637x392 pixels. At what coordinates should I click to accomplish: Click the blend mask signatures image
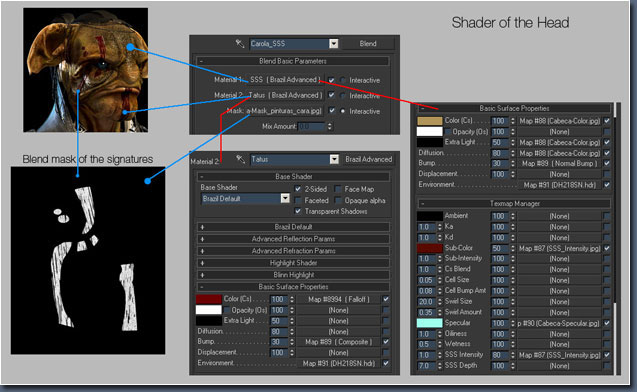[88, 261]
